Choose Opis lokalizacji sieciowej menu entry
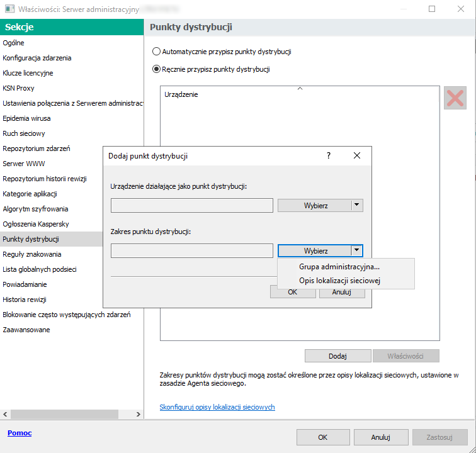This screenshot has height=453, width=476. [339, 281]
